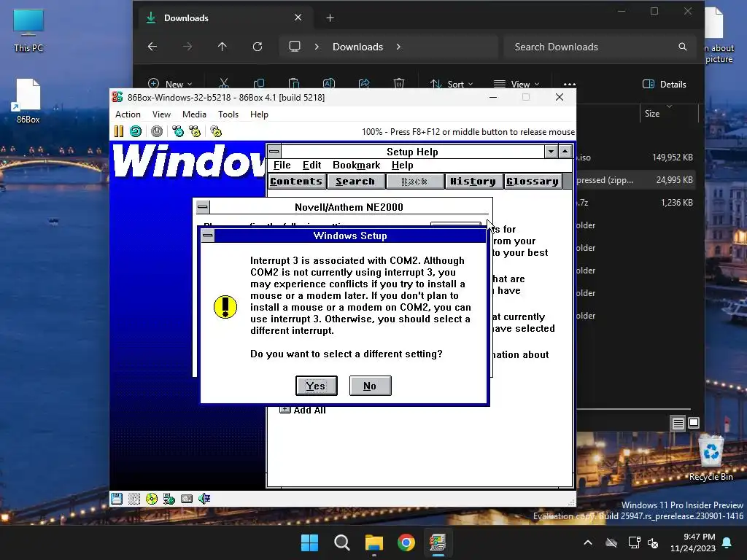Screen dimensions: 747x560
Task: Click the floppy disk status bar icon
Action: coord(117,499)
